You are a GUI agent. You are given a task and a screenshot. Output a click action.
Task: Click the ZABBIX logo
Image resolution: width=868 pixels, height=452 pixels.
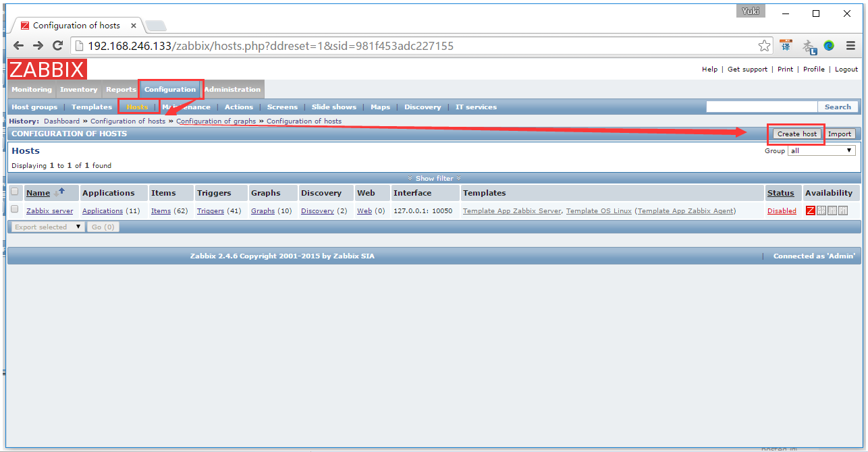[47, 69]
